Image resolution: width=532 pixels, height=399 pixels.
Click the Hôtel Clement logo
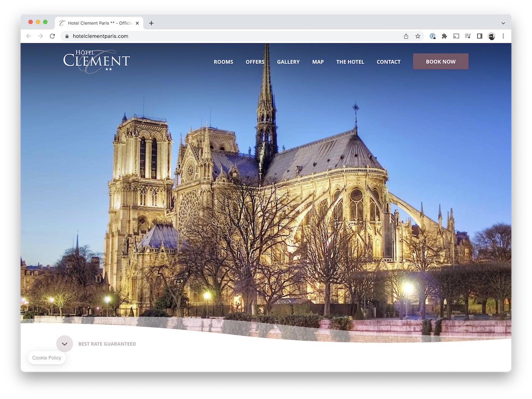coord(96,61)
